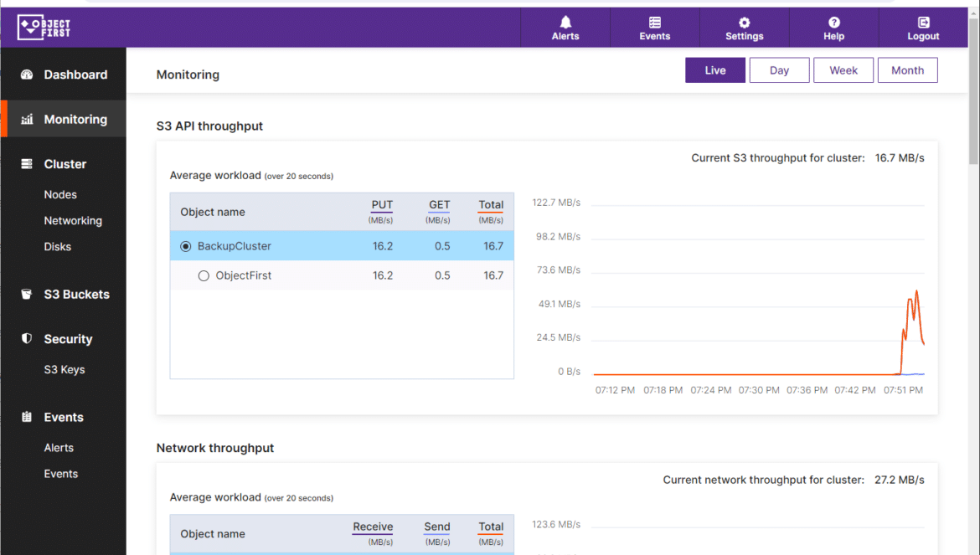Open Events sub-item under the sidebar Events section
980x555 pixels.
click(x=60, y=474)
